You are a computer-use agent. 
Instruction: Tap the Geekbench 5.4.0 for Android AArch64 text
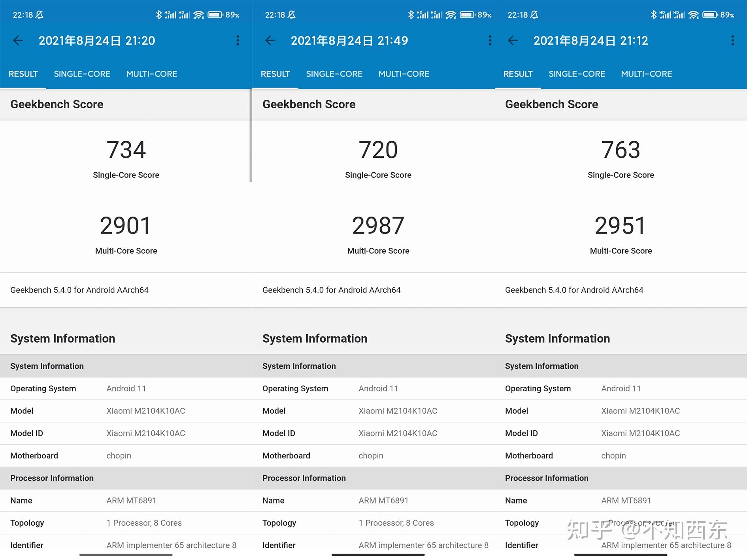click(79, 290)
